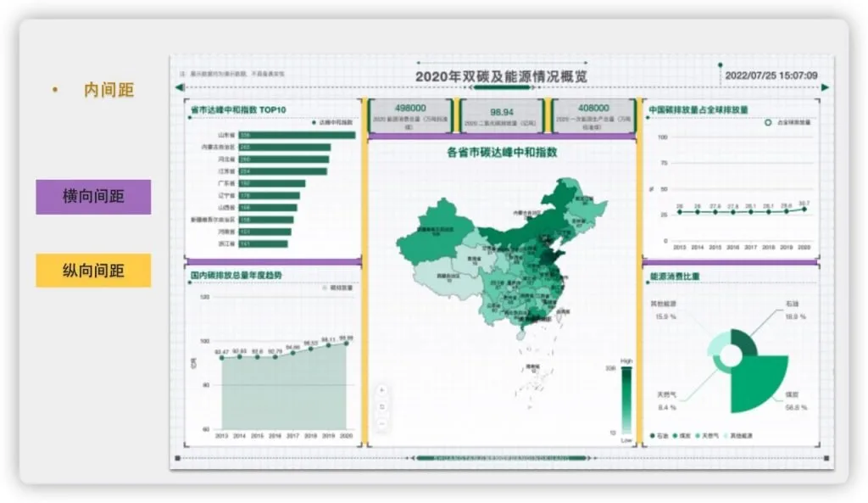Click the 山东省 bar in TOP10 chart
Viewport: 868px width, 503px height.
pyautogui.click(x=297, y=135)
